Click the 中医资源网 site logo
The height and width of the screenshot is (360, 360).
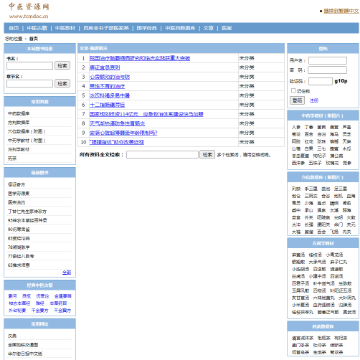[29, 10]
